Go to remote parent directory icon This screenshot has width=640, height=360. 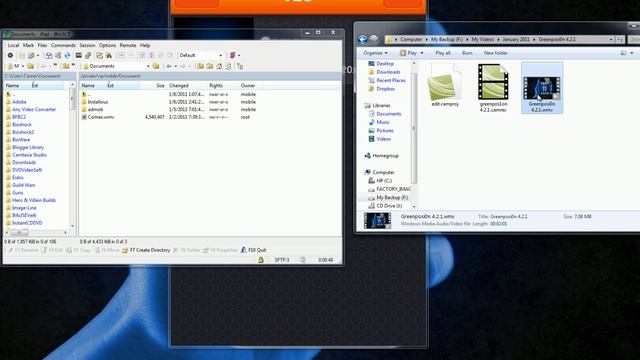click(x=200, y=66)
